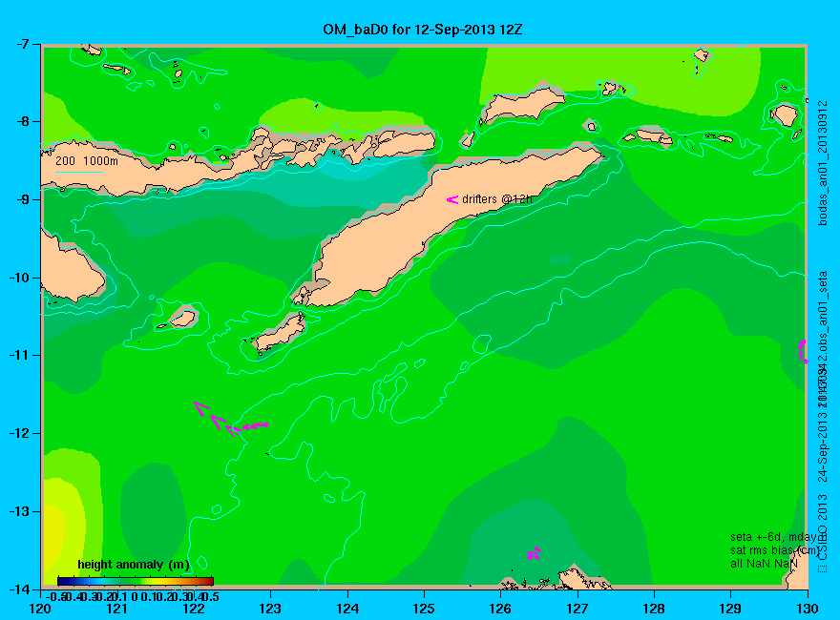Click longitude tick label 128

pos(654,609)
